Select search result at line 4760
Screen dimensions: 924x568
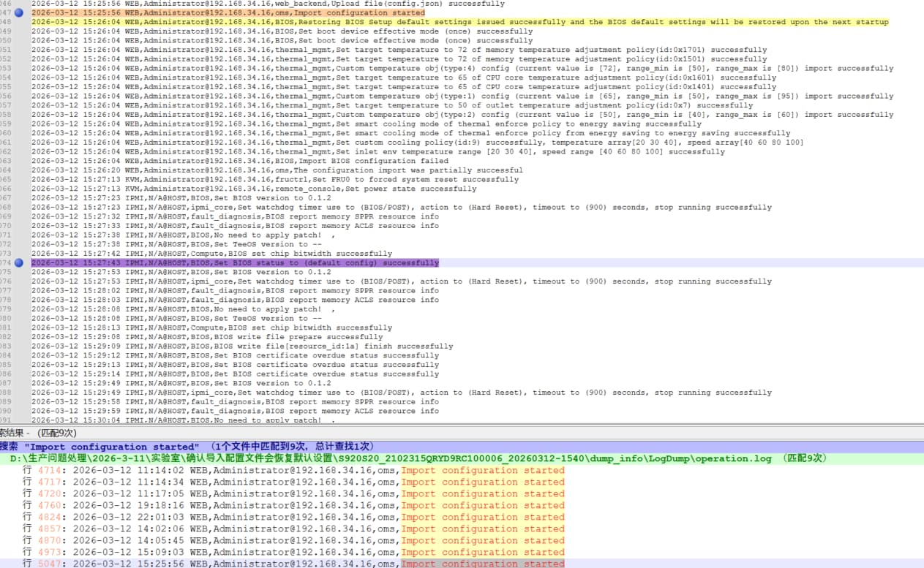(x=293, y=505)
